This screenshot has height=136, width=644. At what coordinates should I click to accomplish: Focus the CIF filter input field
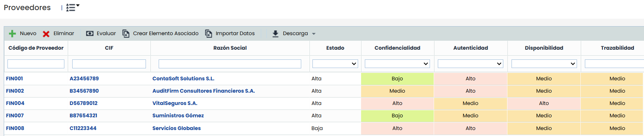click(109, 64)
